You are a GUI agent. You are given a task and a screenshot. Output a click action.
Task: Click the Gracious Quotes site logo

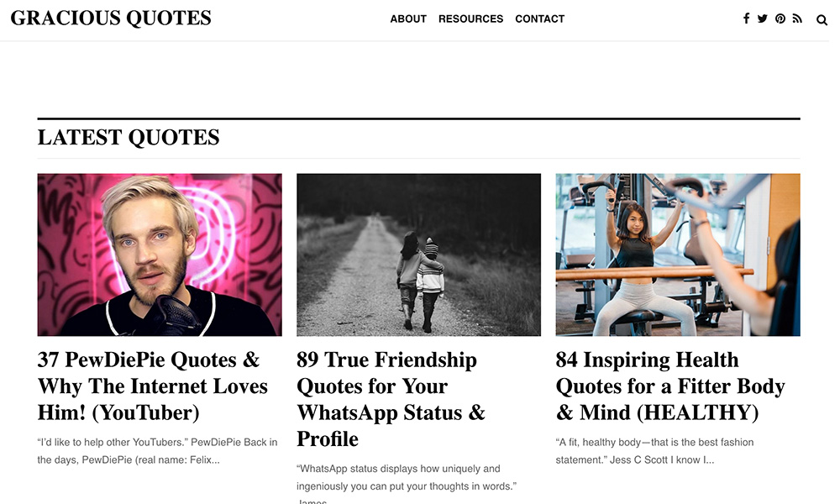point(111,18)
